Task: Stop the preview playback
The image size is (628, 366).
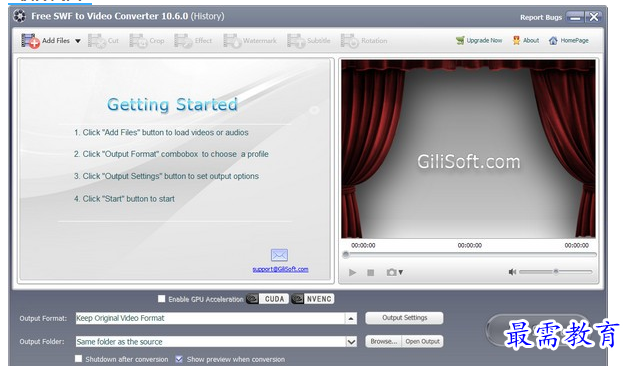Action: (x=370, y=272)
